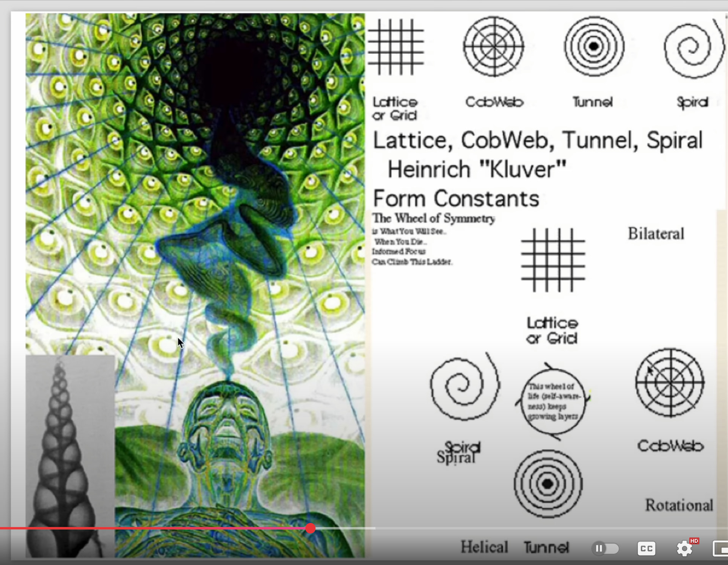Viewport: 728px width, 565px height.
Task: Turn on closed captions with CC button
Action: point(646,549)
